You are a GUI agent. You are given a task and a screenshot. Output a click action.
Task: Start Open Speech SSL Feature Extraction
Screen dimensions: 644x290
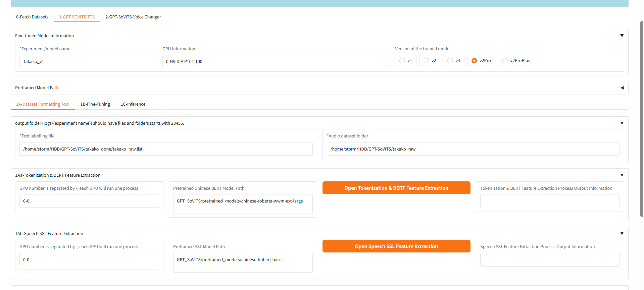pos(396,246)
